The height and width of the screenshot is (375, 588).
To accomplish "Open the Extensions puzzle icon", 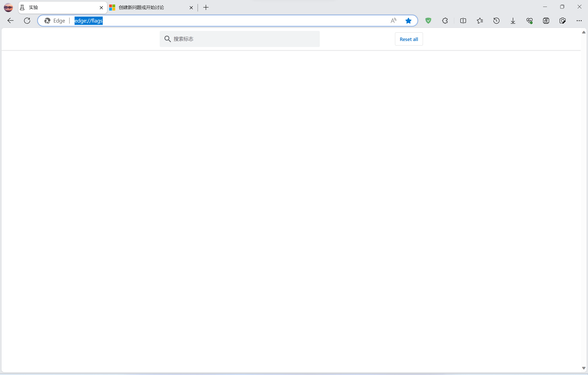I will pos(445,21).
